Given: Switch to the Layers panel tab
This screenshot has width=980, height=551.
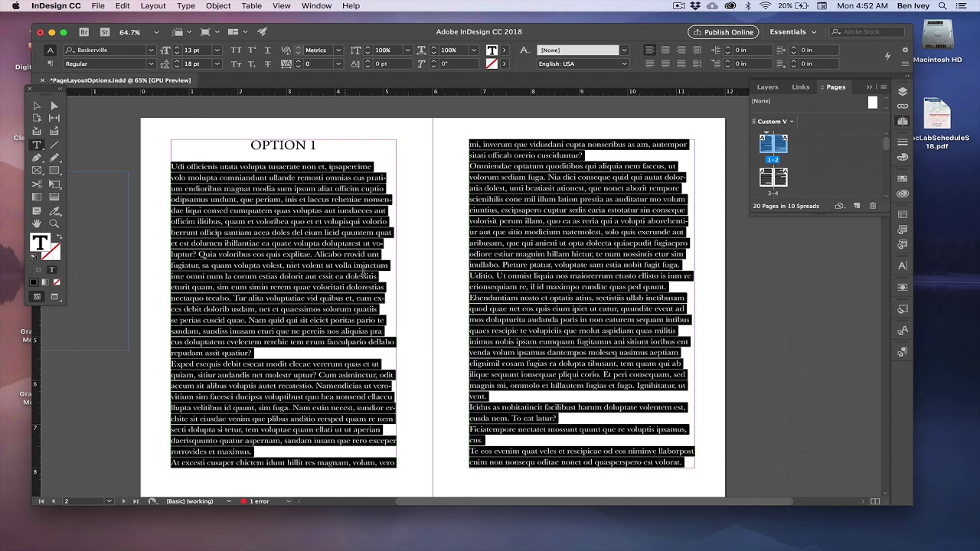Looking at the screenshot, I should 767,87.
